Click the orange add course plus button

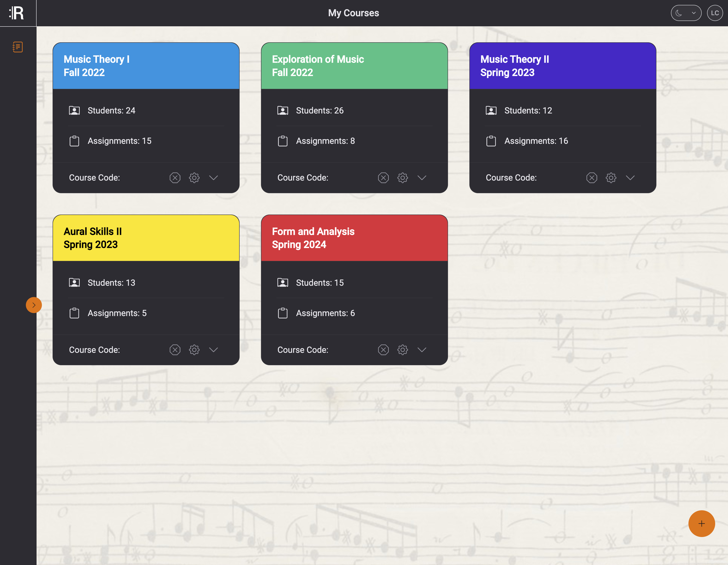701,523
